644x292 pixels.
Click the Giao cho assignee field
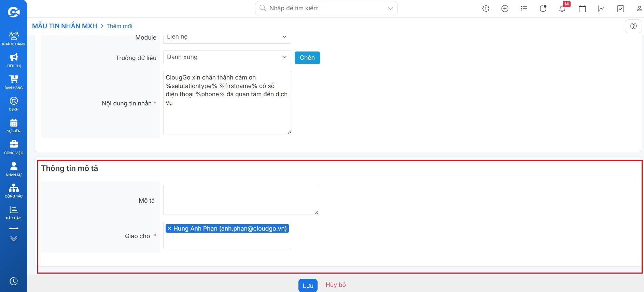[x=227, y=235]
